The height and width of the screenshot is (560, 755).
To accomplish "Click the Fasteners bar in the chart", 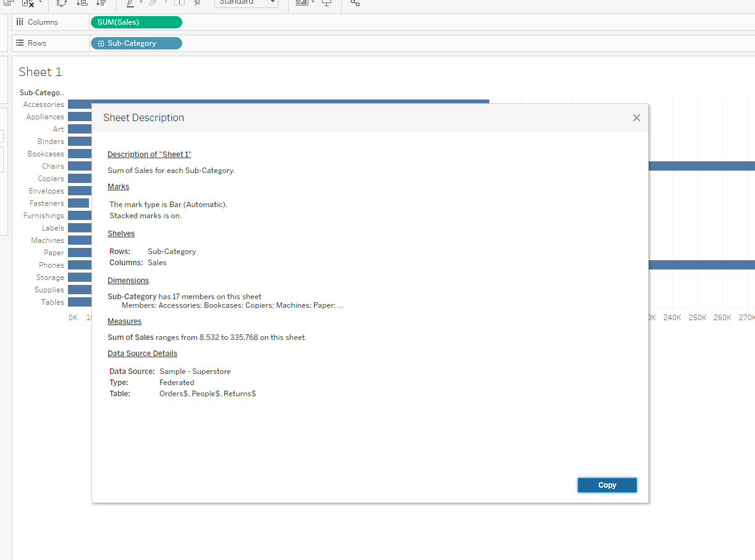I will [78, 203].
